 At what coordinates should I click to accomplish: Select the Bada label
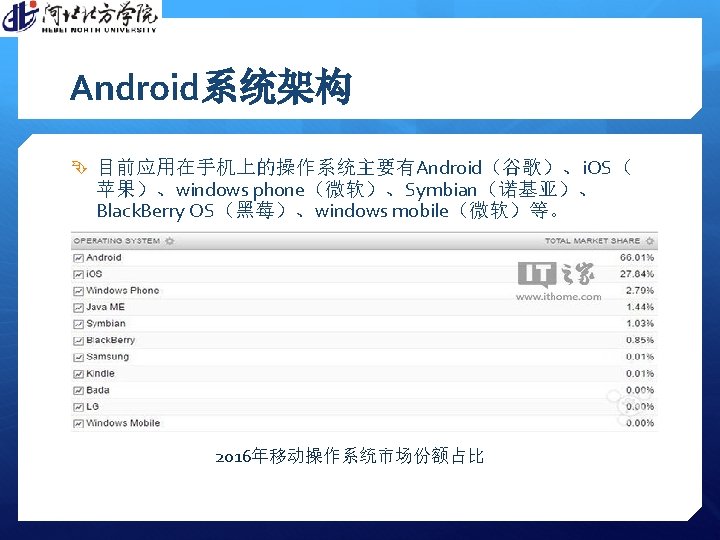coord(98,390)
